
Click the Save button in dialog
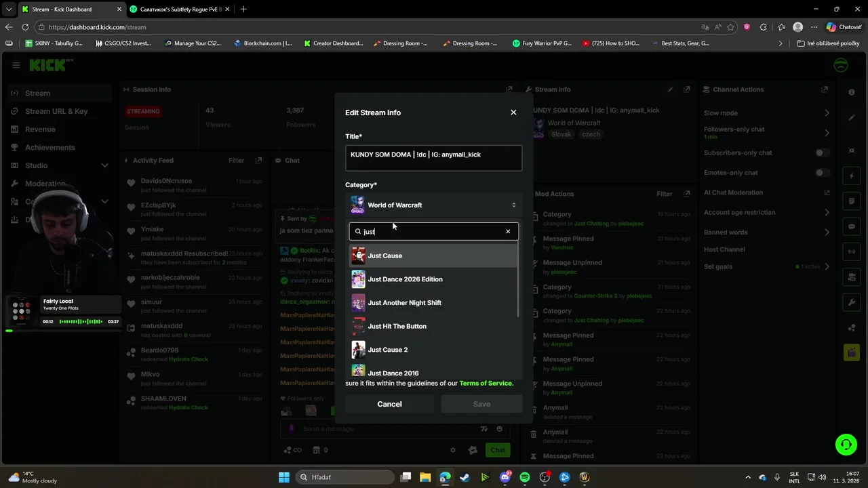481,404
